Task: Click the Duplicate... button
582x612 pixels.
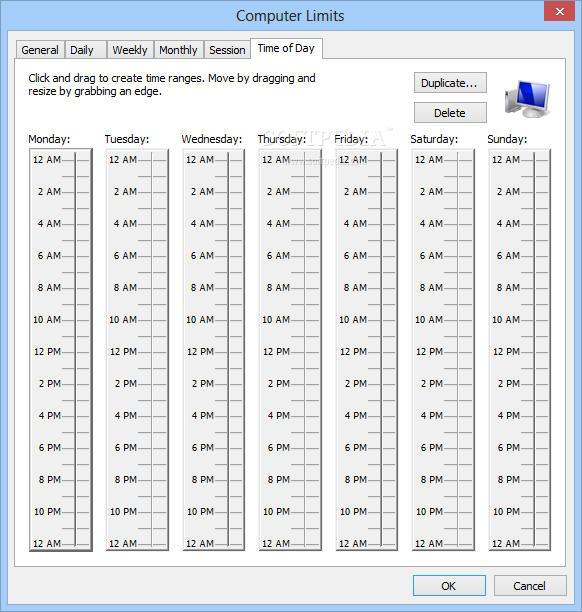Action: tap(450, 83)
